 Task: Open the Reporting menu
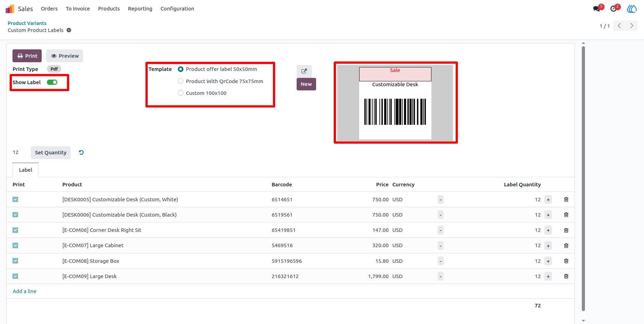[140, 9]
